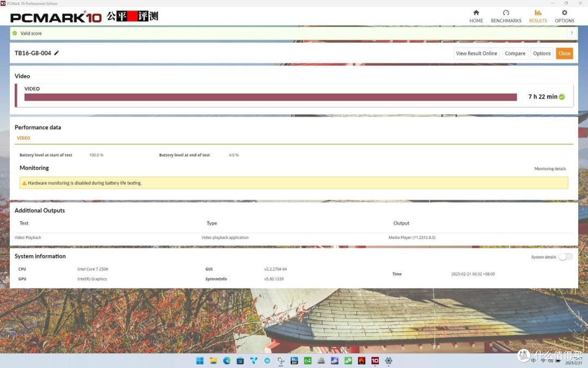Viewport: 588px width, 368px height.
Task: Switch to the RESULTS tab
Action: 538,16
